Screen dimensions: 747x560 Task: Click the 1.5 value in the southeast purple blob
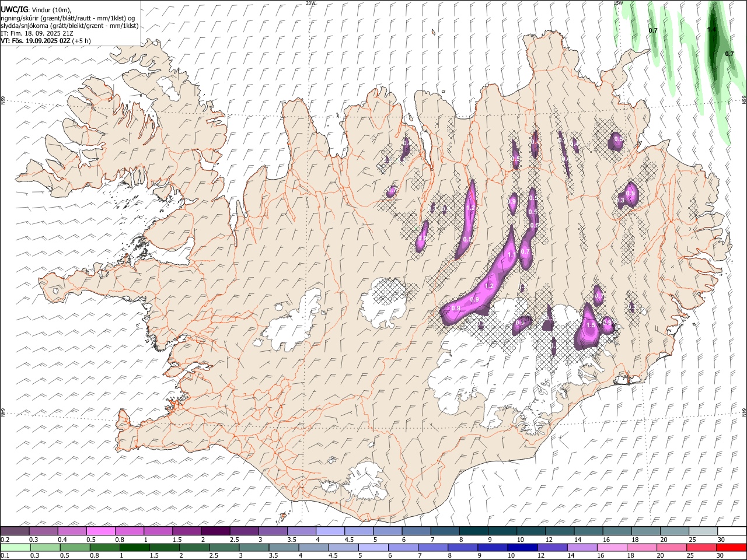591,325
